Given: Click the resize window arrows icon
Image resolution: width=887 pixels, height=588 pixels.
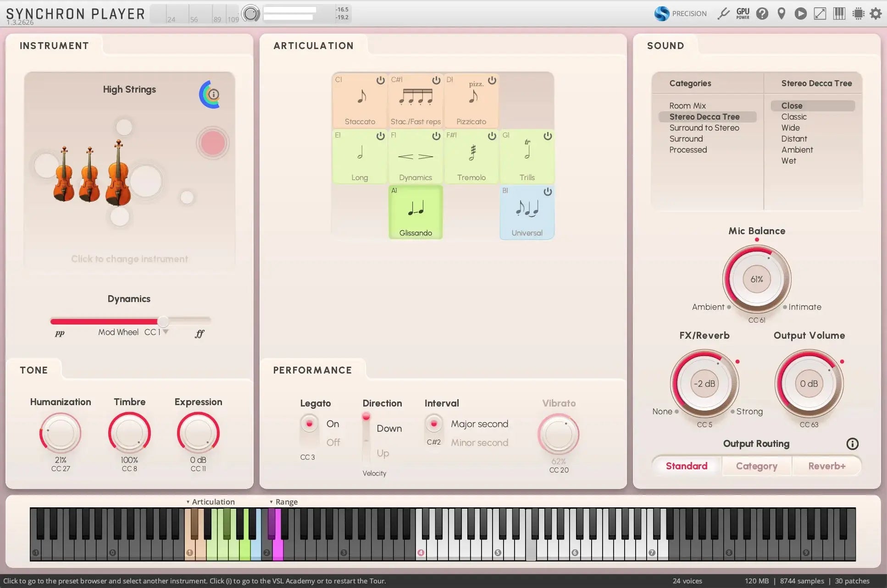Looking at the screenshot, I should pos(820,13).
